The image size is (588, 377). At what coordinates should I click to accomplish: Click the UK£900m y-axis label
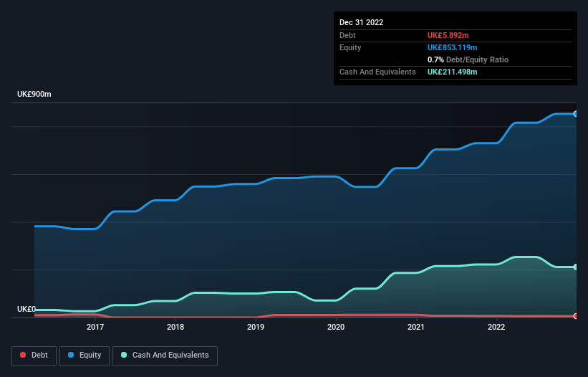point(34,94)
